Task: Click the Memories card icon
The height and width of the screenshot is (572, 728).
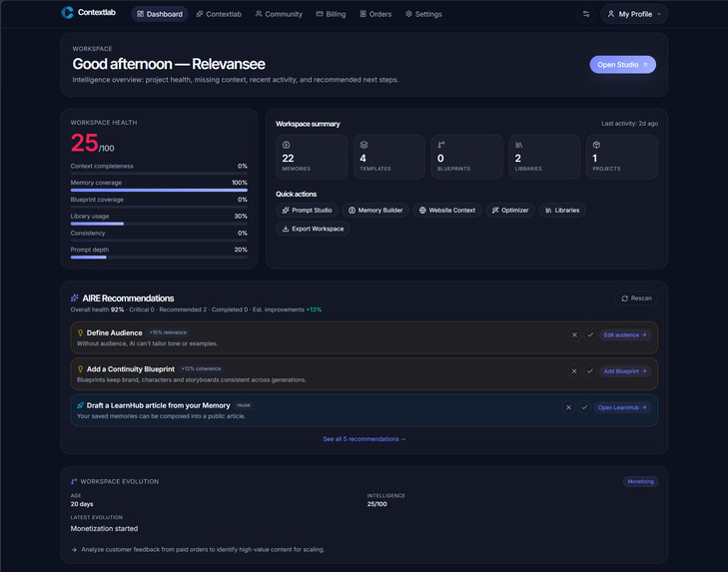Action: tap(286, 145)
